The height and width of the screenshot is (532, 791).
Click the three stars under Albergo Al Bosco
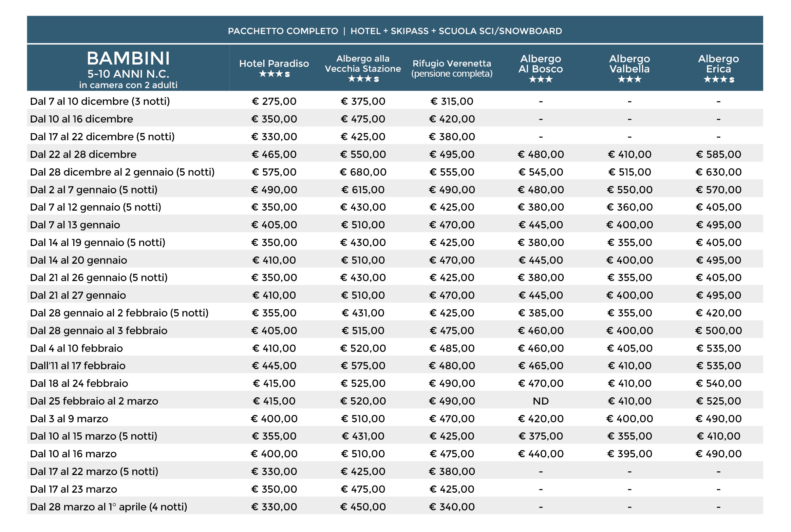tap(541, 79)
